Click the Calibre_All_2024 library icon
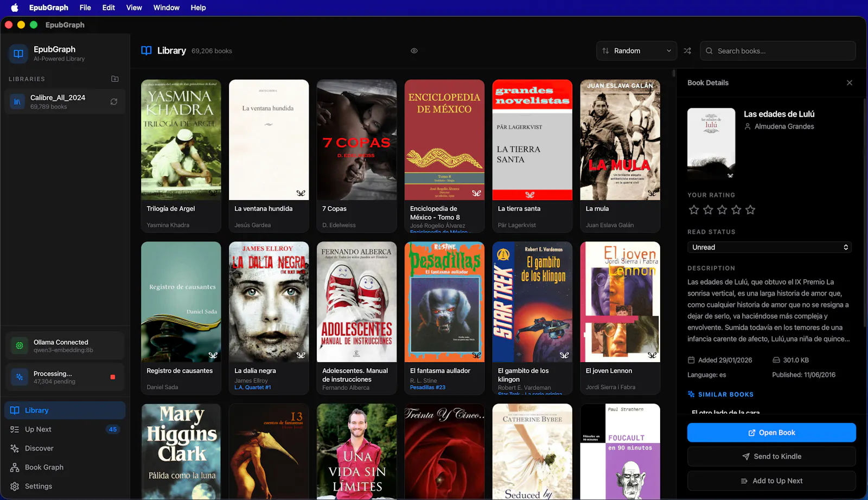The width and height of the screenshot is (868, 500). click(17, 101)
